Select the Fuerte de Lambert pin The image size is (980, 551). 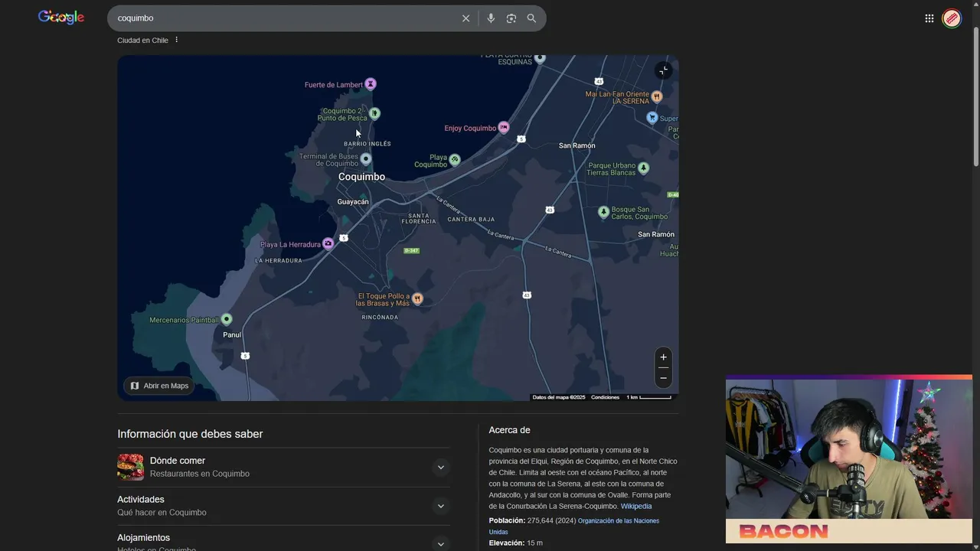coord(371,83)
